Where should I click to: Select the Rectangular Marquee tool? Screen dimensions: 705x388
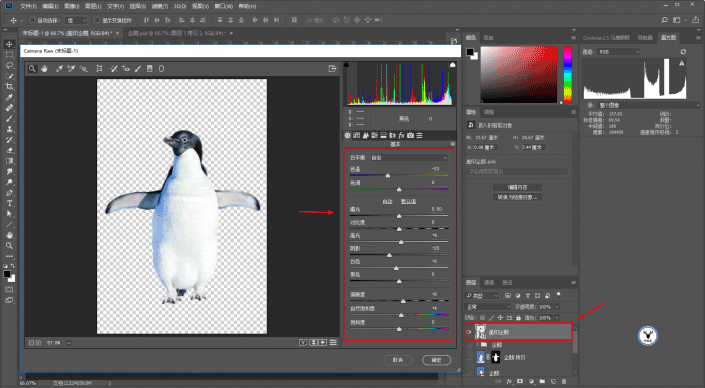coord(9,54)
